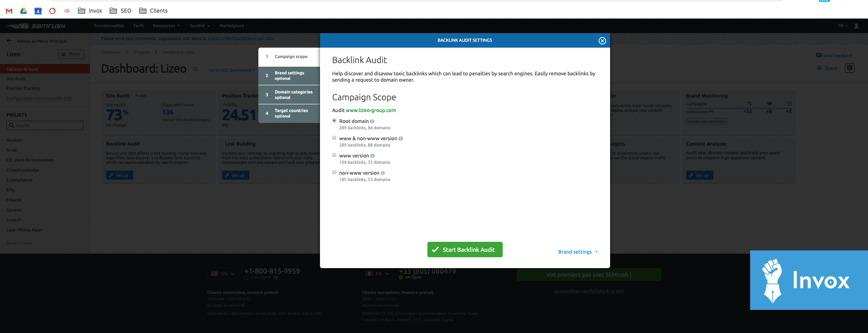Click the sidebar Share button

coord(71,54)
